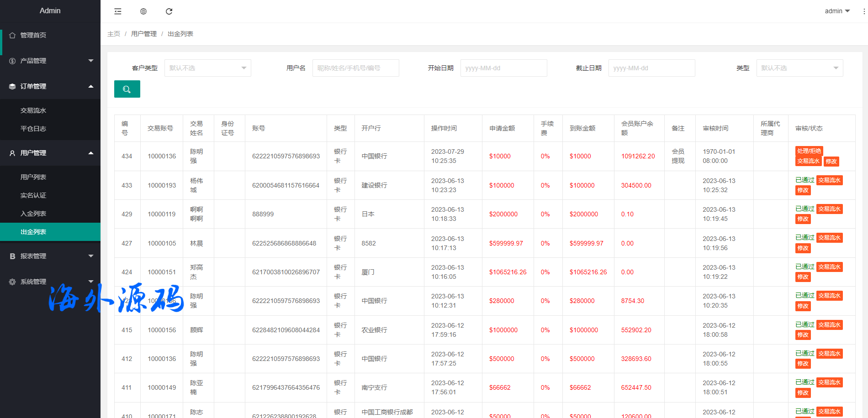The image size is (868, 418).
Task: Open 用户列表 in the sidebar
Action: coord(33,177)
